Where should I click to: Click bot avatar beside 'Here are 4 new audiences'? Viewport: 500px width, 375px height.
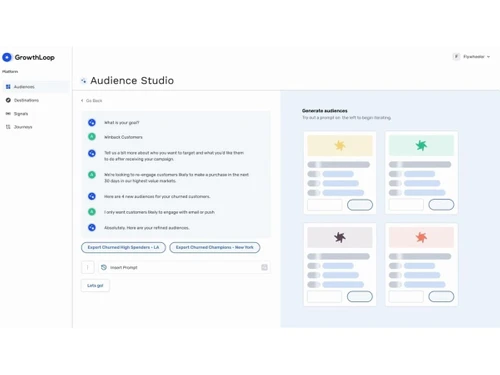pos(92,196)
